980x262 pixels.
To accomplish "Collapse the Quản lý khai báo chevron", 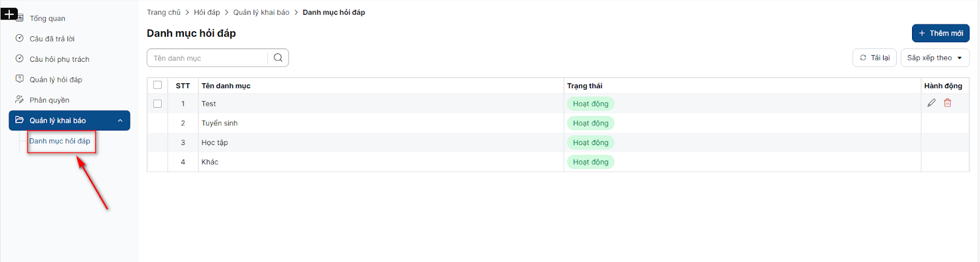I will coord(120,121).
